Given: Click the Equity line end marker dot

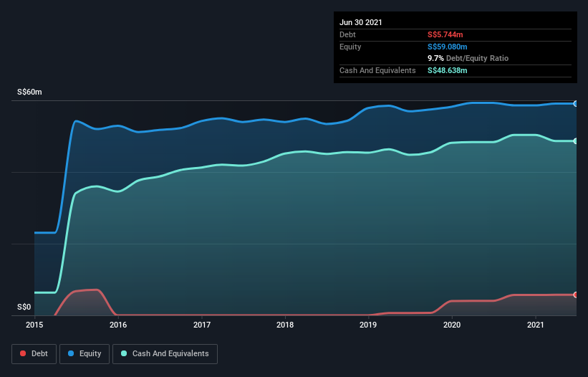Looking at the screenshot, I should (x=576, y=103).
